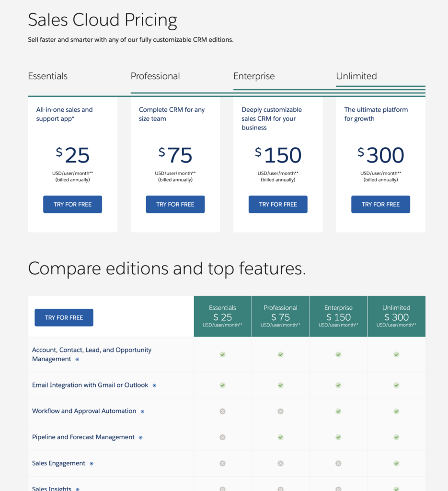Click Enterprise X mark for Sales Engagement row

tap(338, 464)
